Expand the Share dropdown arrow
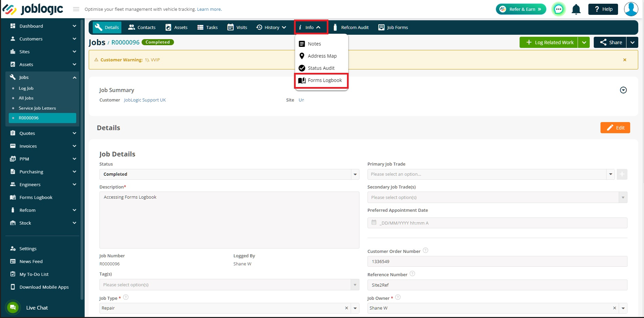Screen dimensions: 644x318 coord(633,42)
